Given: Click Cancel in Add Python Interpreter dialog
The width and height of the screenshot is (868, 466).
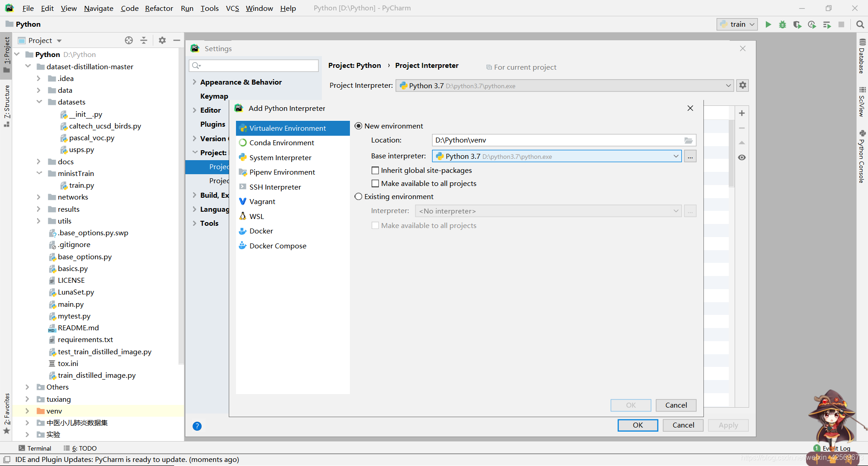Looking at the screenshot, I should pos(676,405).
